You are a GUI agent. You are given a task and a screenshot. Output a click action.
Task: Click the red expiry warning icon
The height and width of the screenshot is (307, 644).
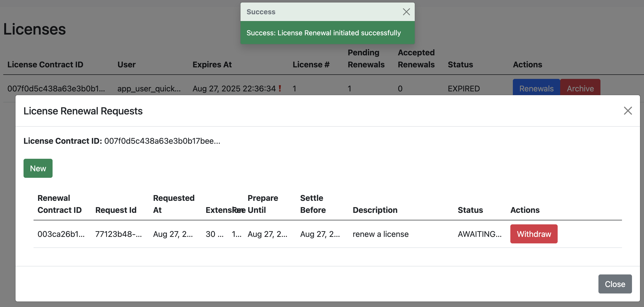click(280, 88)
